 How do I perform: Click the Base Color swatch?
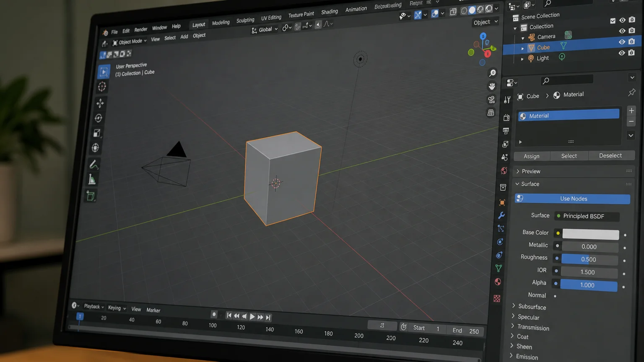coord(590,234)
